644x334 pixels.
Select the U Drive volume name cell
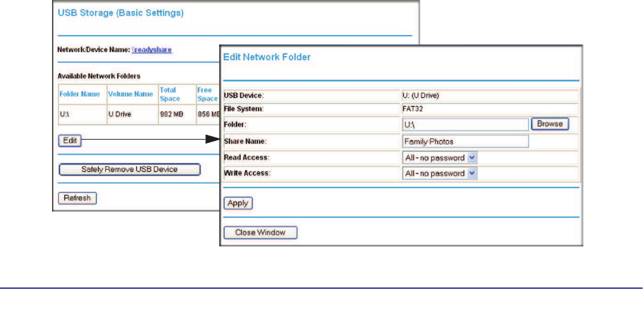(x=133, y=114)
